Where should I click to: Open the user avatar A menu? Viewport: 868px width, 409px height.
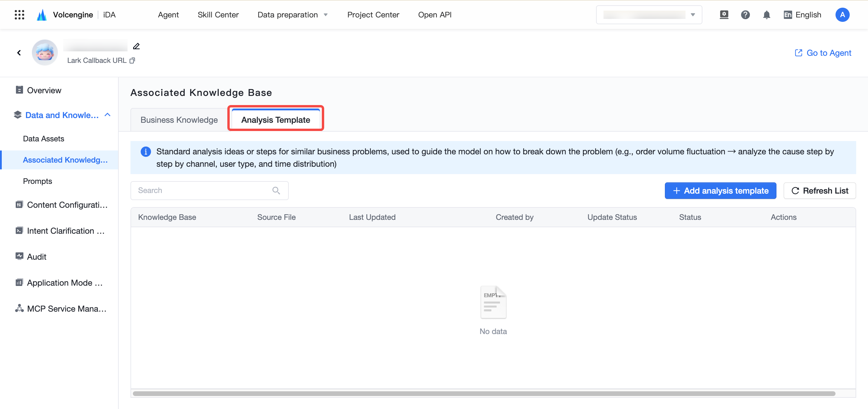pos(842,15)
